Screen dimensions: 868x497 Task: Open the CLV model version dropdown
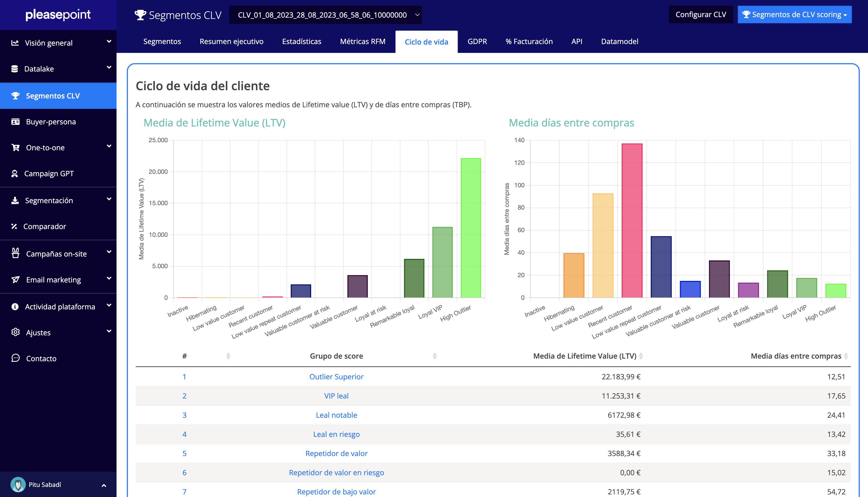325,15
